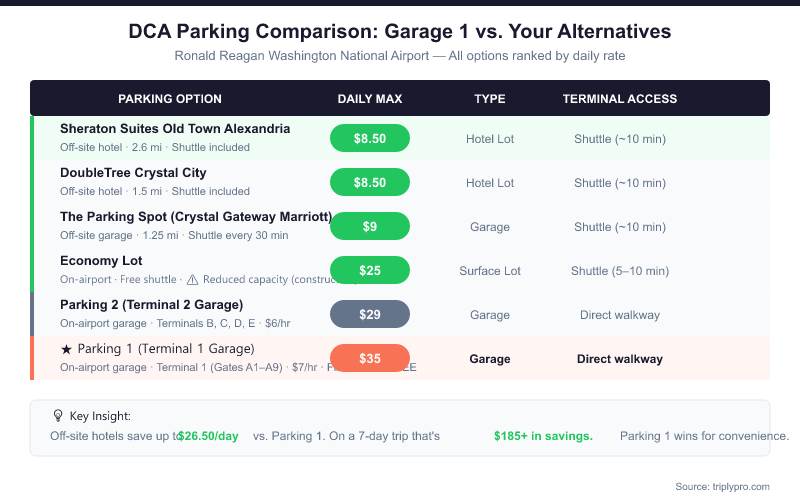Click the DoubleTree Crystal City $8.50 badge
The width and height of the screenshot is (800, 500).
[x=370, y=182]
